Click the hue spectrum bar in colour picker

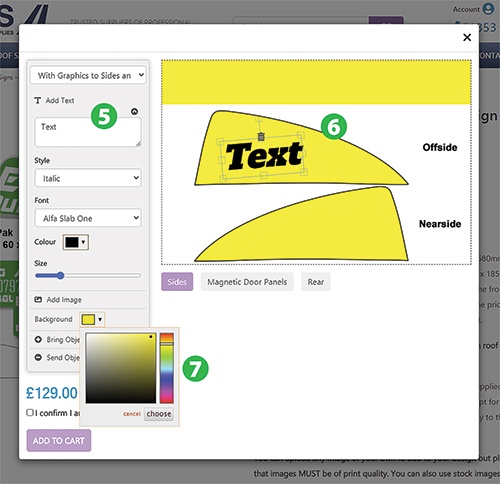coord(167,368)
